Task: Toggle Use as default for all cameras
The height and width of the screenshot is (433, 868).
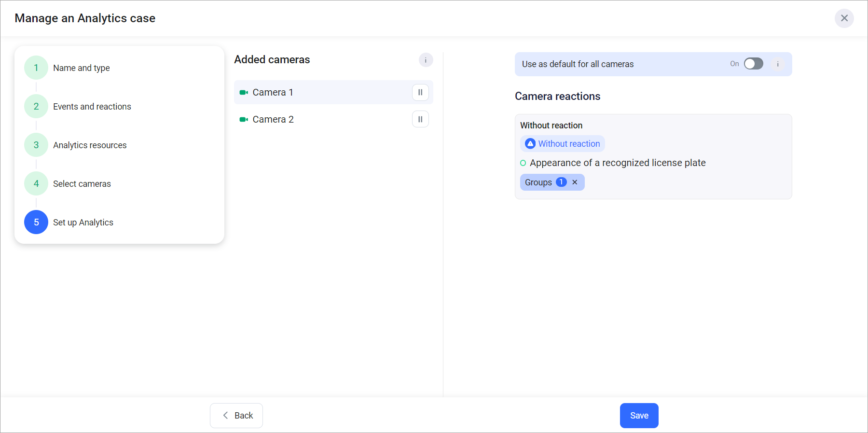Action: [753, 64]
